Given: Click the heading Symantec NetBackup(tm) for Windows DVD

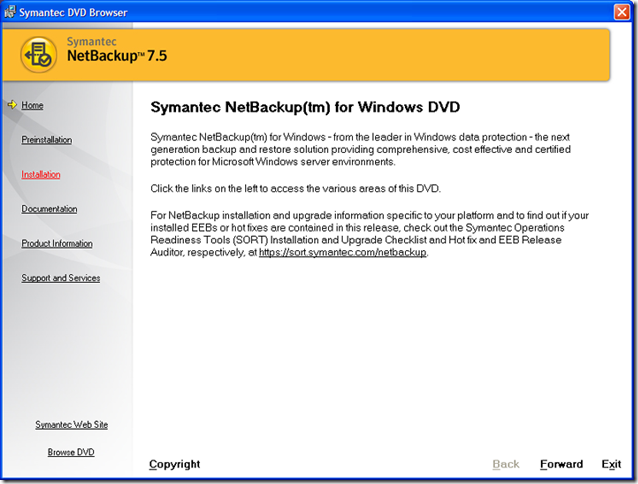Looking at the screenshot, I should click(305, 107).
